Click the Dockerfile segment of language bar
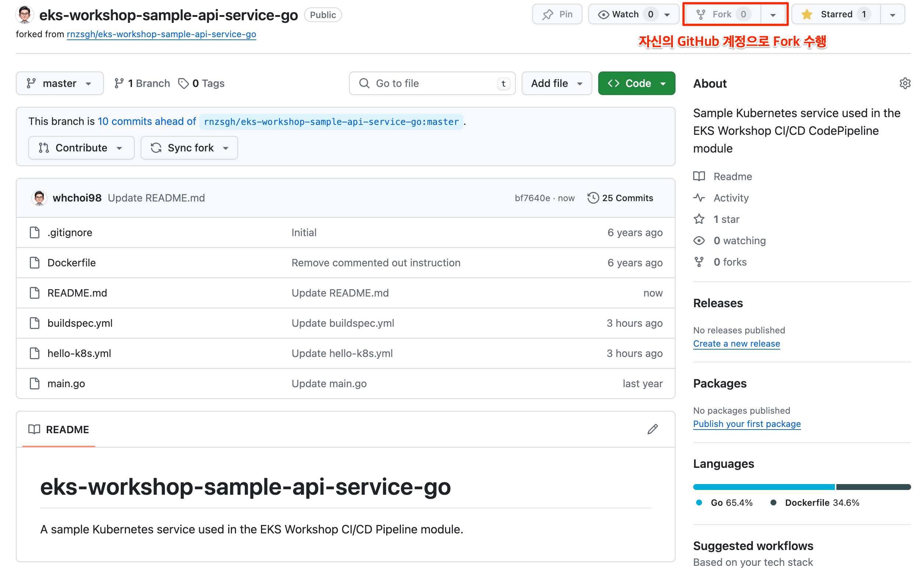The height and width of the screenshot is (571, 924). tap(874, 487)
